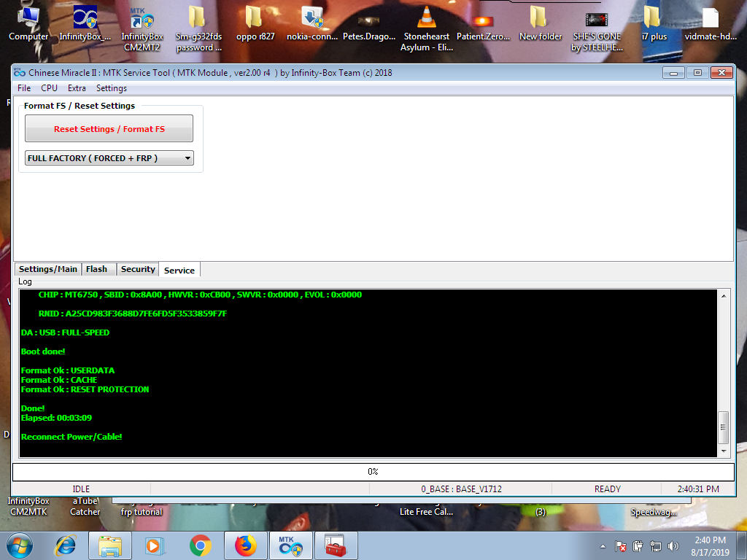The image size is (747, 560).
Task: Click the IDLE status bar entry
Action: click(x=81, y=489)
